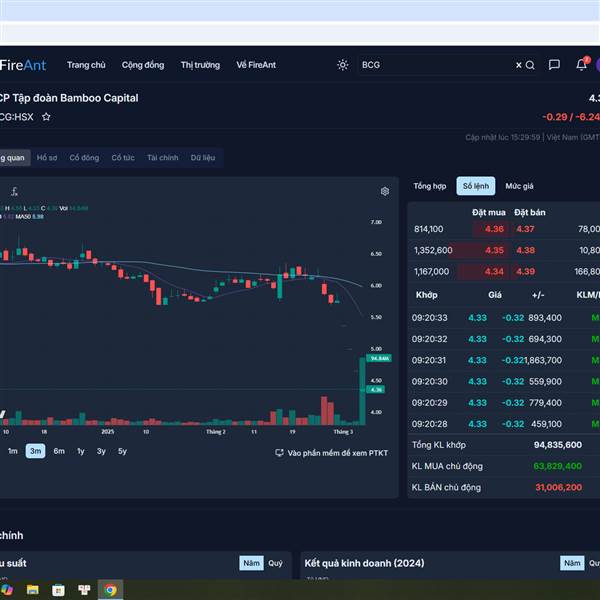Click ask price 4.37
600x600 pixels.
coord(525,229)
